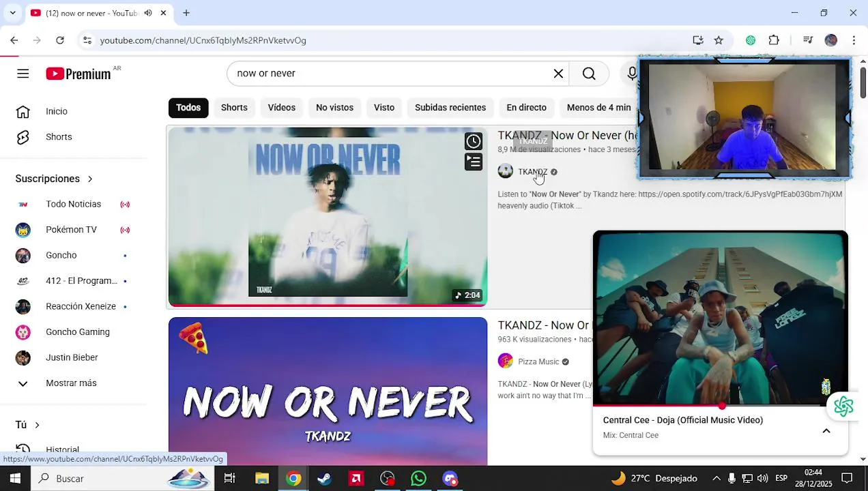Clear the search box with the X icon

[x=558, y=74]
